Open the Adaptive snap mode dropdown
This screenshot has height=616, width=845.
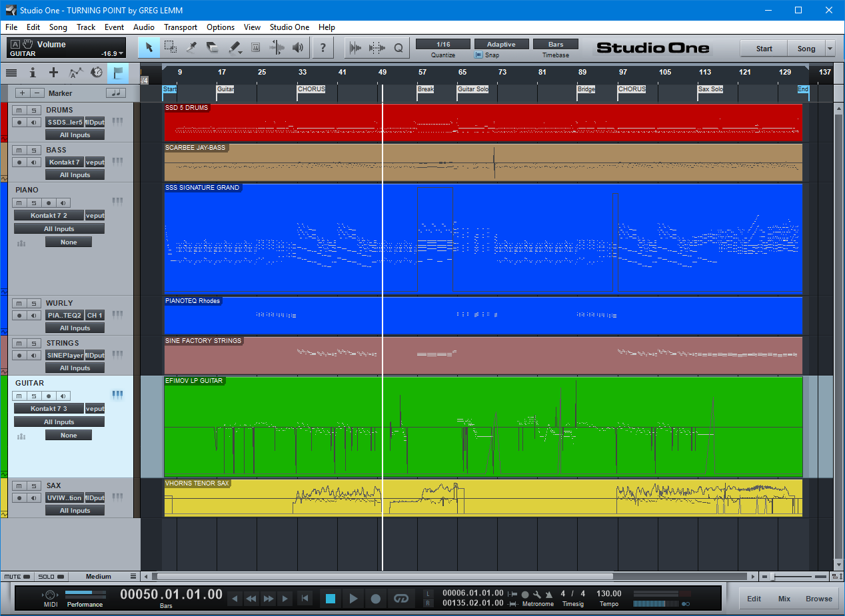tap(501, 44)
